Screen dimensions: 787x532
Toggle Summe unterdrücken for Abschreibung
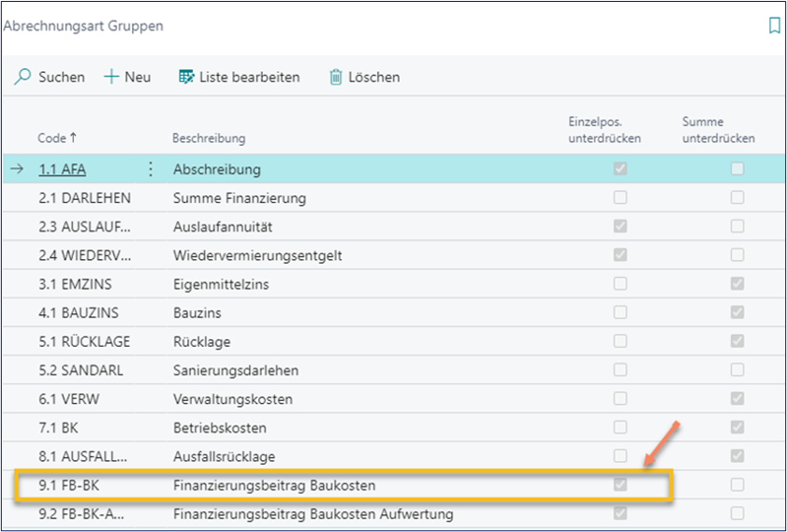(x=737, y=169)
